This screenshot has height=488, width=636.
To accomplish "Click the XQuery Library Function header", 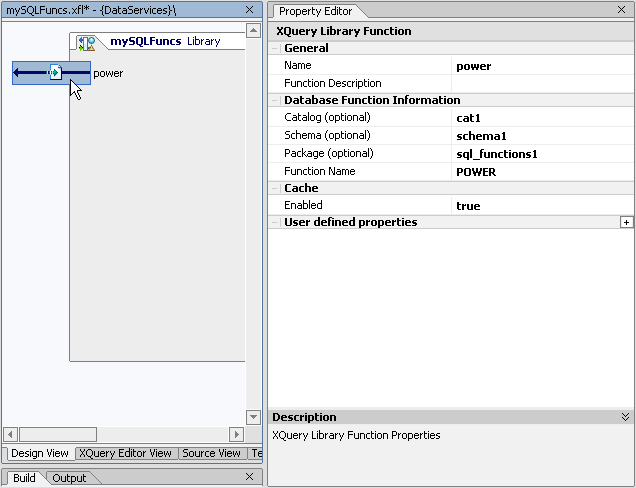I will pos(344,31).
